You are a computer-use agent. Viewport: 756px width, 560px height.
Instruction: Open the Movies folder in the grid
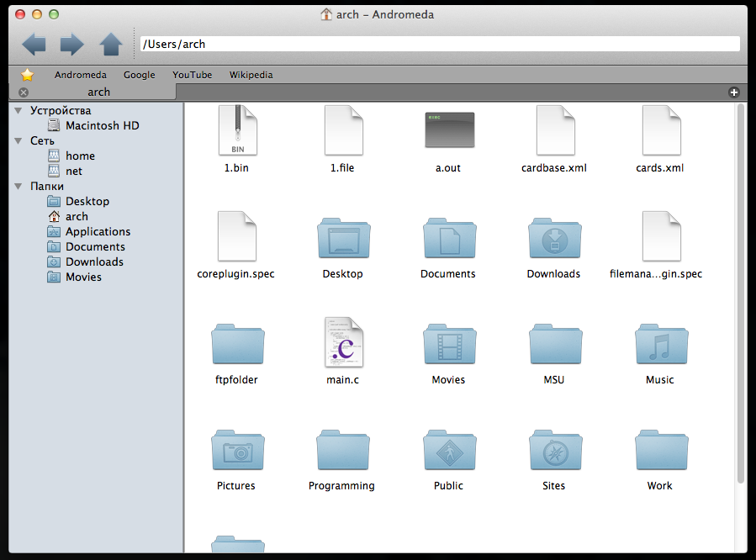coord(449,344)
